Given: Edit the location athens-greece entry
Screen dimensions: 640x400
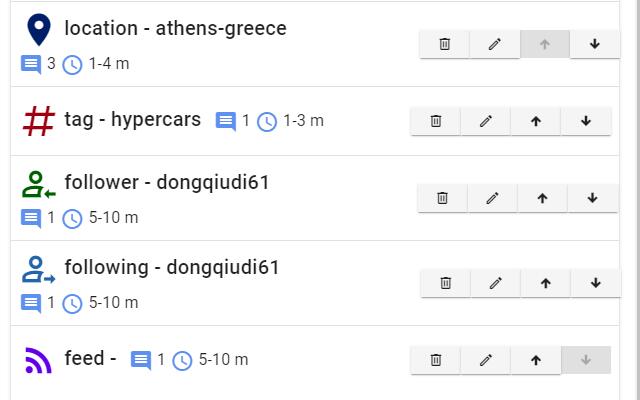Looking at the screenshot, I should (495, 44).
